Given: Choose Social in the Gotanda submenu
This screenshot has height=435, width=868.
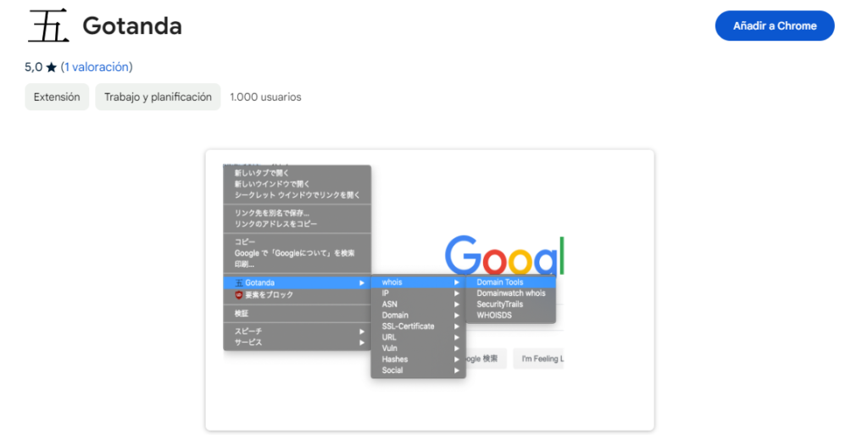Looking at the screenshot, I should pyautogui.click(x=419, y=371).
